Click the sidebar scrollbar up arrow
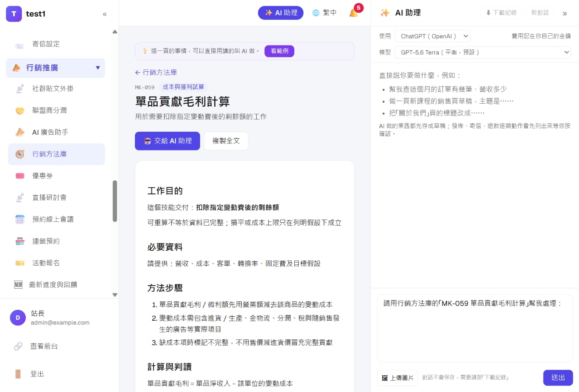The width and height of the screenshot is (579, 392). point(115,31)
